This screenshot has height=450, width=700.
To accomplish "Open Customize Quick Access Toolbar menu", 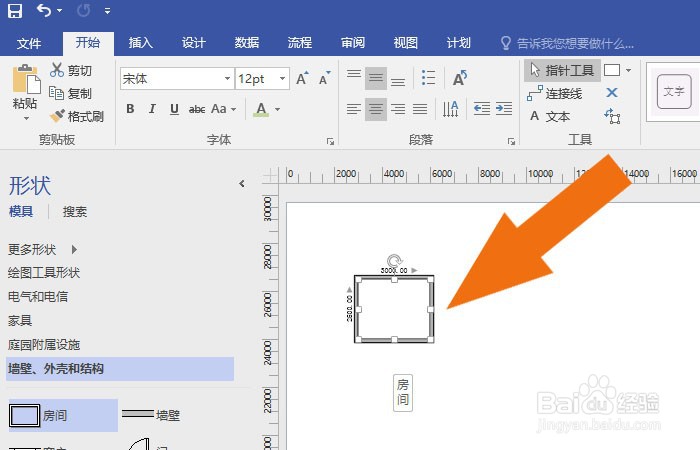I will 107,11.
